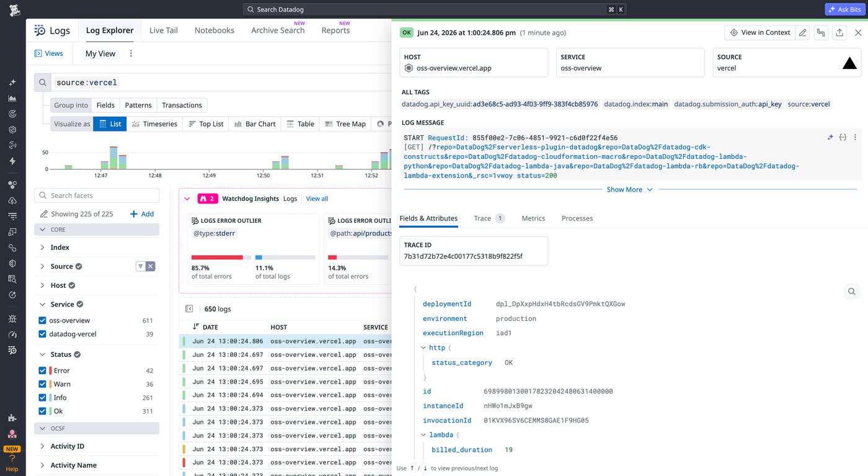
Task: Open three-dot menu next to My View
Action: [x=131, y=53]
